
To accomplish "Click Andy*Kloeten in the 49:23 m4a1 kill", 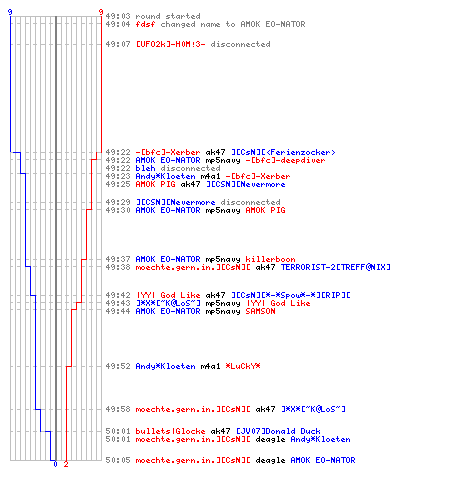I will (165, 176).
